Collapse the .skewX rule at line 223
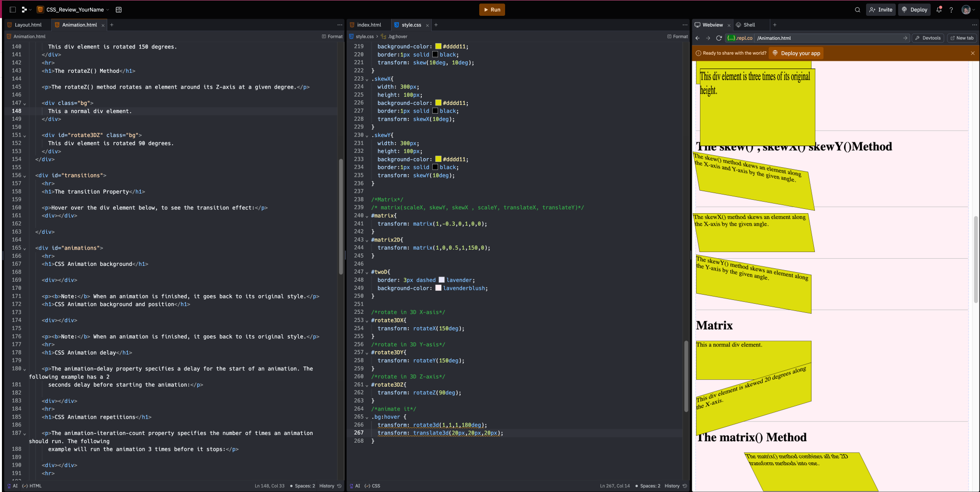Image resolution: width=980 pixels, height=492 pixels. pos(367,79)
